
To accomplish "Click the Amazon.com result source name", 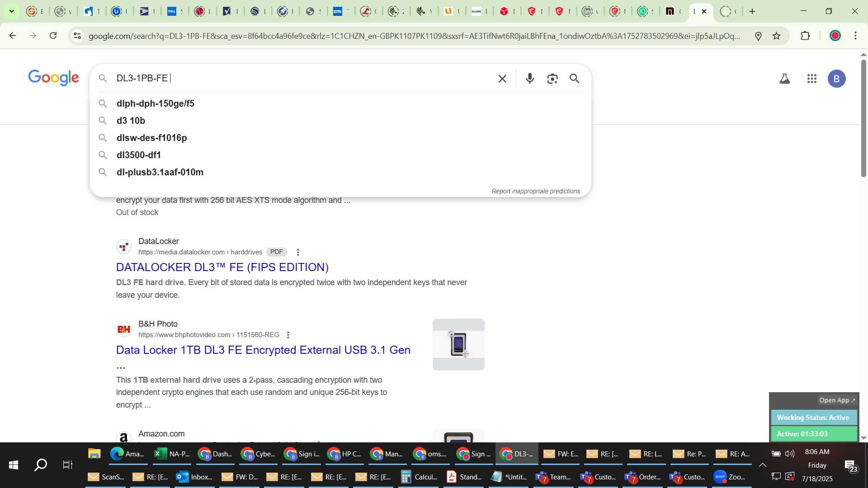I will pyautogui.click(x=161, y=434).
